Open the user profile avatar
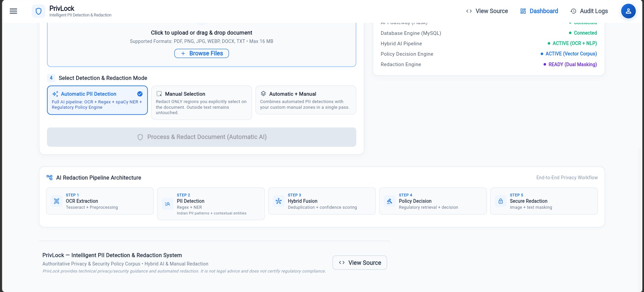Viewport: 644px width, 292px height. tap(628, 11)
